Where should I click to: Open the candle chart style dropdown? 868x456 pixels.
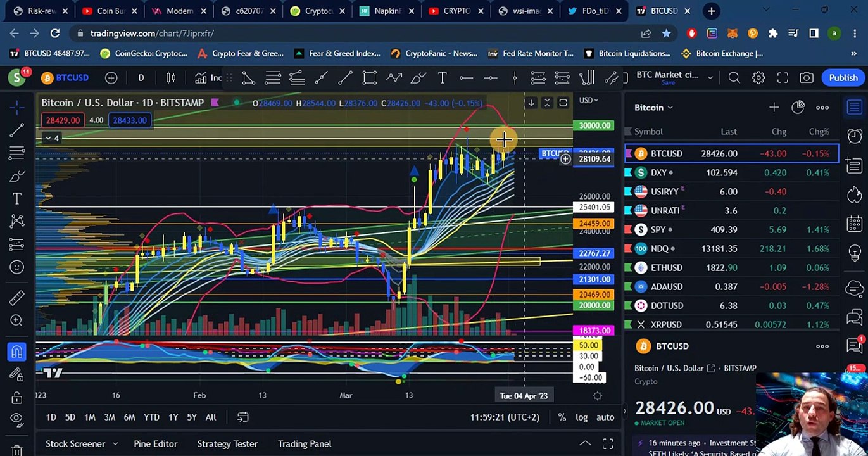(x=171, y=78)
